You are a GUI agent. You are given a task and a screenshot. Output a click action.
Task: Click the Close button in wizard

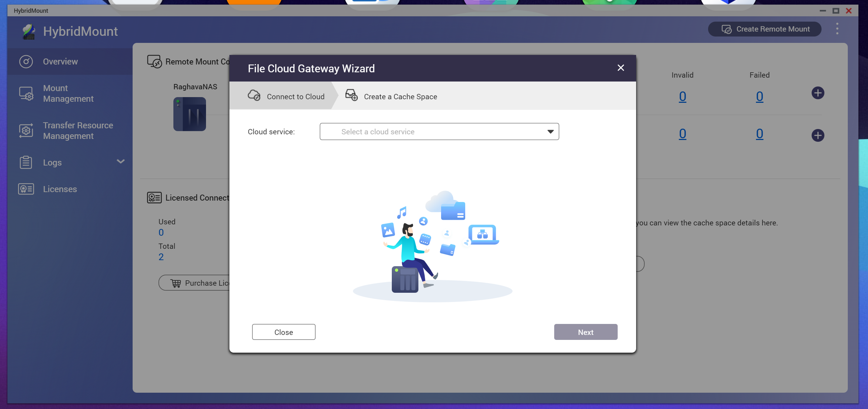tap(284, 332)
